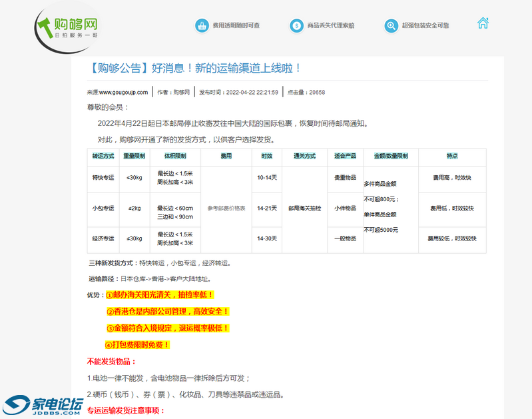The image size is (532, 419).
Task: Click the 转运方式 table header
Action: 103,156
